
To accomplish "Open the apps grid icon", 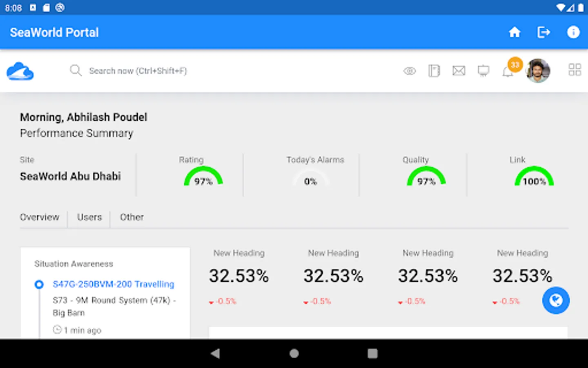I will point(575,70).
